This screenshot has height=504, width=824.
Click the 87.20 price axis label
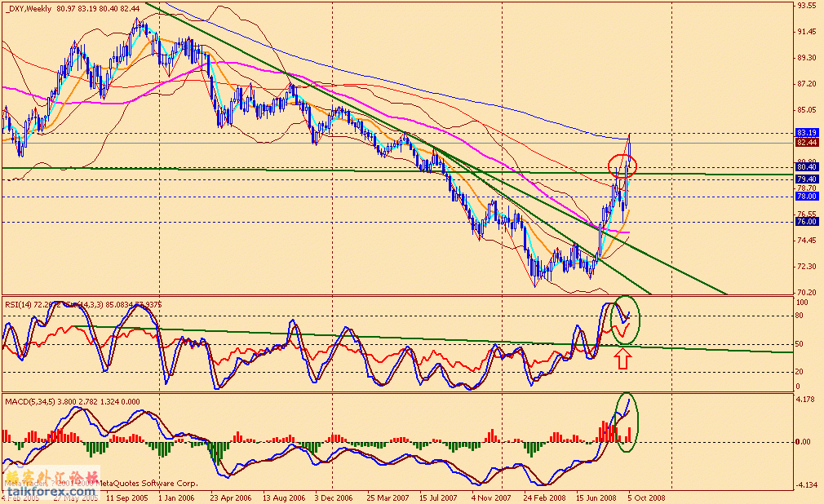pyautogui.click(x=807, y=84)
